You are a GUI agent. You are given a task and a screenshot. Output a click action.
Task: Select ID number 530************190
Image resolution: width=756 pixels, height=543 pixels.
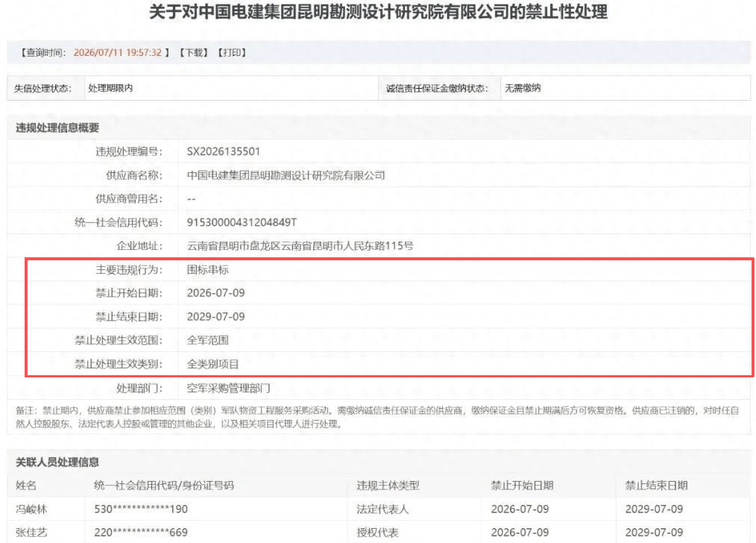pyautogui.click(x=141, y=509)
